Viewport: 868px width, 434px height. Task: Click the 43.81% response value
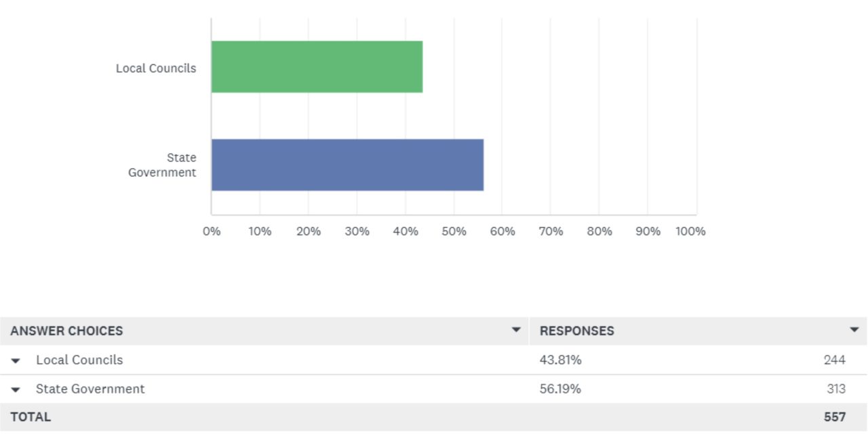tap(560, 360)
